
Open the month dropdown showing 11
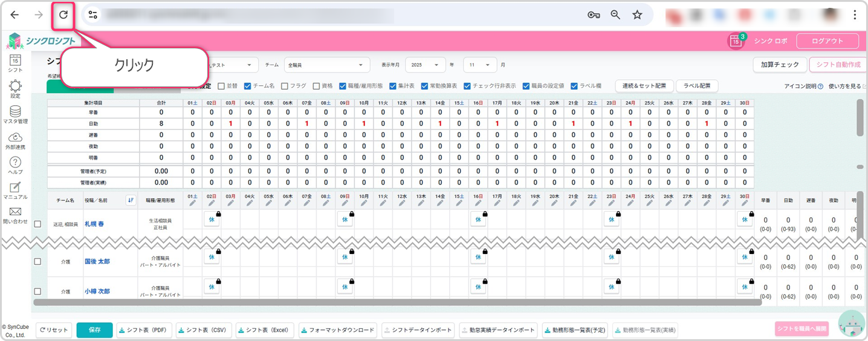pos(480,65)
